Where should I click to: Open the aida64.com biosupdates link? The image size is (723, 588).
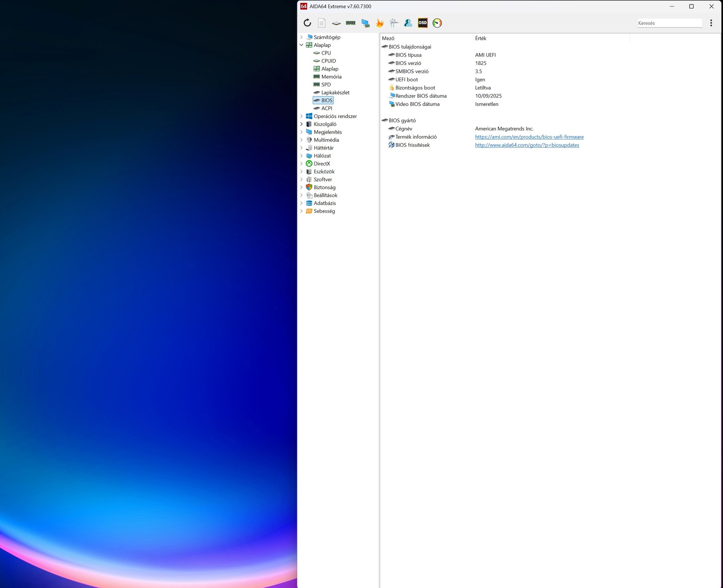click(527, 145)
